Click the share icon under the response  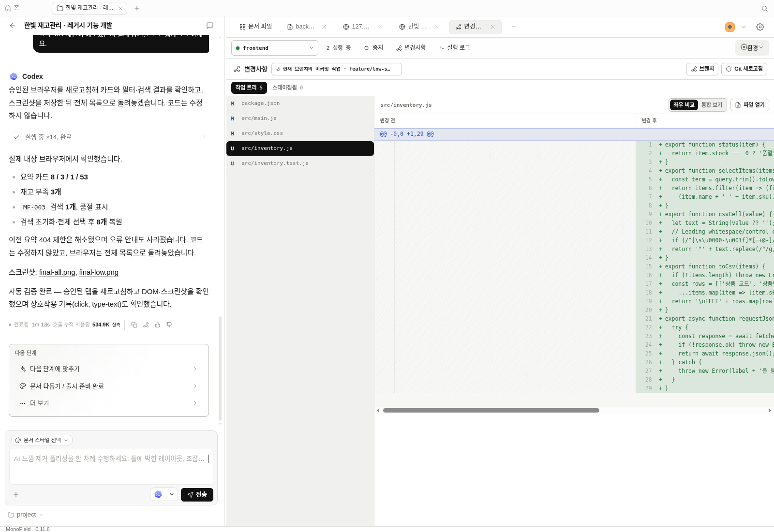[x=146, y=325]
